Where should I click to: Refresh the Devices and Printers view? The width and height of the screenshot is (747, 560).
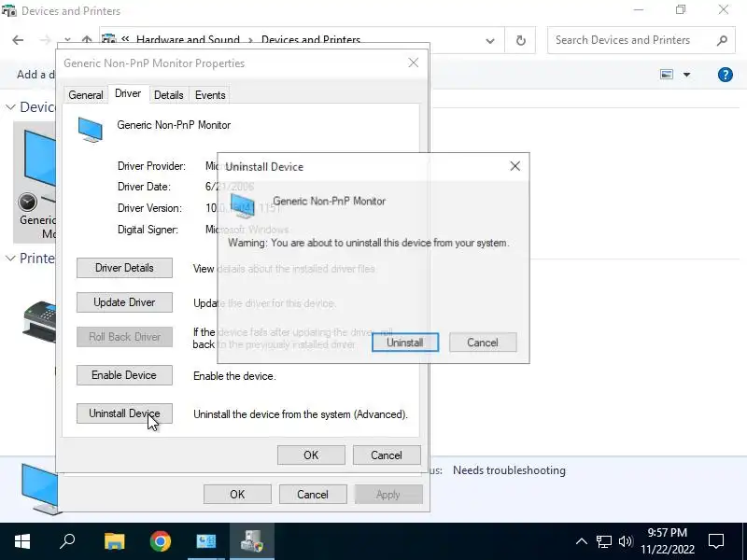tap(521, 40)
